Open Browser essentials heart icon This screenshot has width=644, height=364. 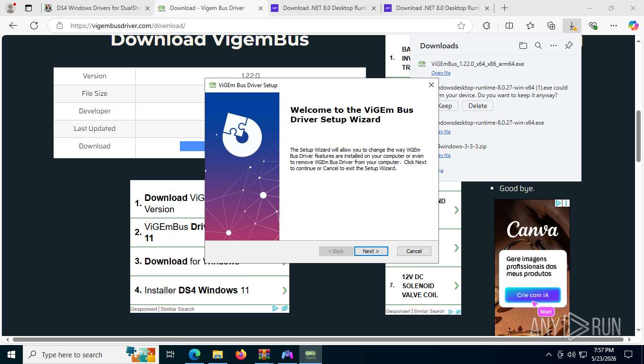tap(593, 26)
